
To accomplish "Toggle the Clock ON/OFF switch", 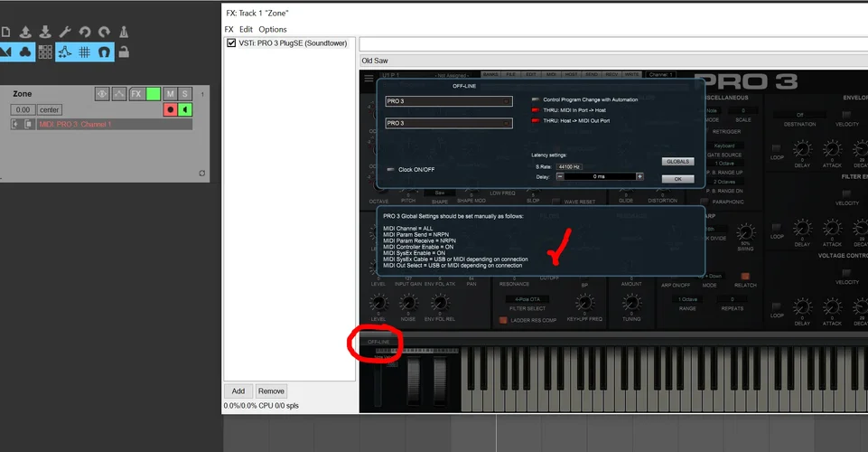I will click(391, 170).
